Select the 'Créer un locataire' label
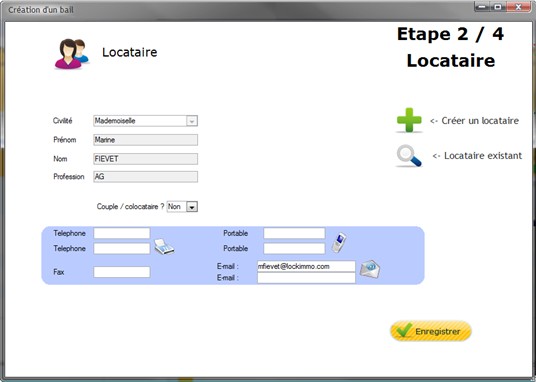Image resolution: width=536 pixels, height=382 pixels. pyautogui.click(x=480, y=121)
